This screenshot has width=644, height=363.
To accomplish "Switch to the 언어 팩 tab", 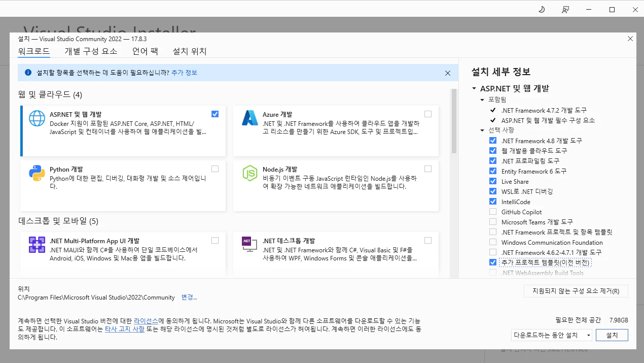I will click(x=145, y=51).
